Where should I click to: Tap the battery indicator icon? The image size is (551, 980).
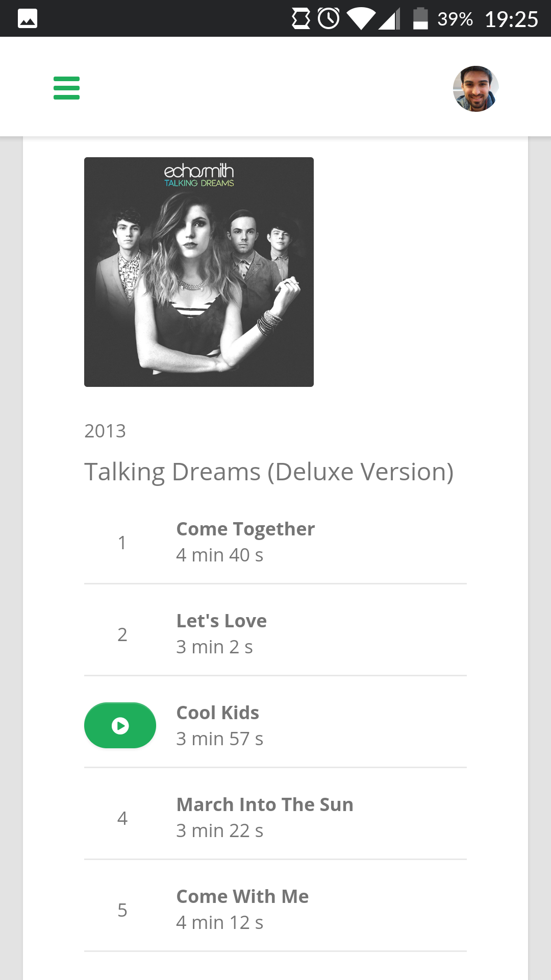(x=420, y=19)
